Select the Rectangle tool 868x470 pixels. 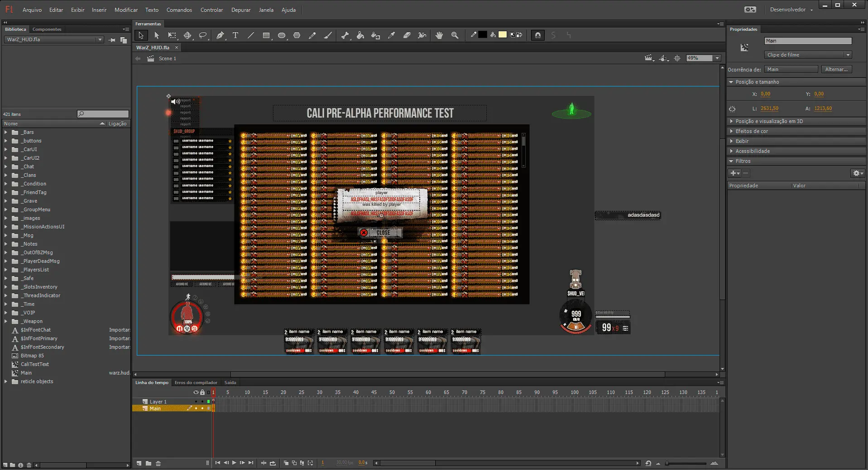(x=266, y=35)
